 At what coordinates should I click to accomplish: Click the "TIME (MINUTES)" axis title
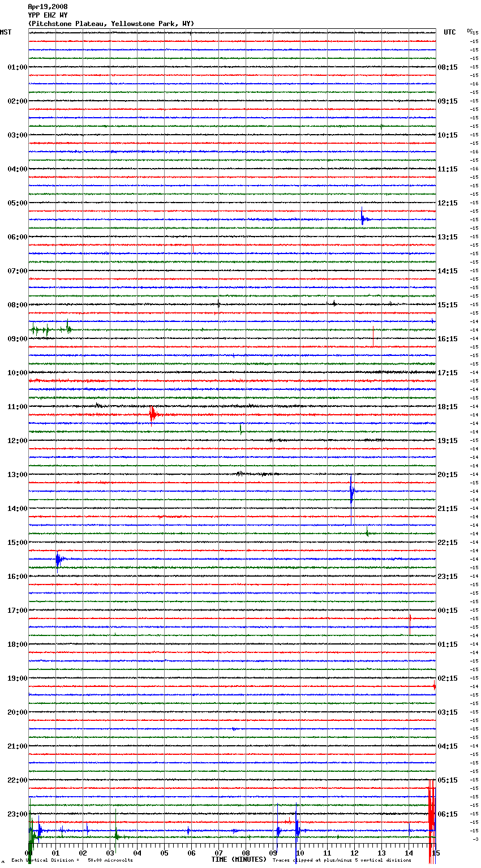[x=239, y=860]
